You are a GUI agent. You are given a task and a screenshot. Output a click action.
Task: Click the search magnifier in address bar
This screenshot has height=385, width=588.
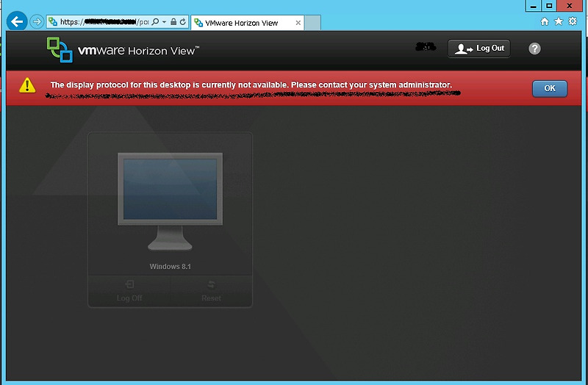(x=156, y=22)
